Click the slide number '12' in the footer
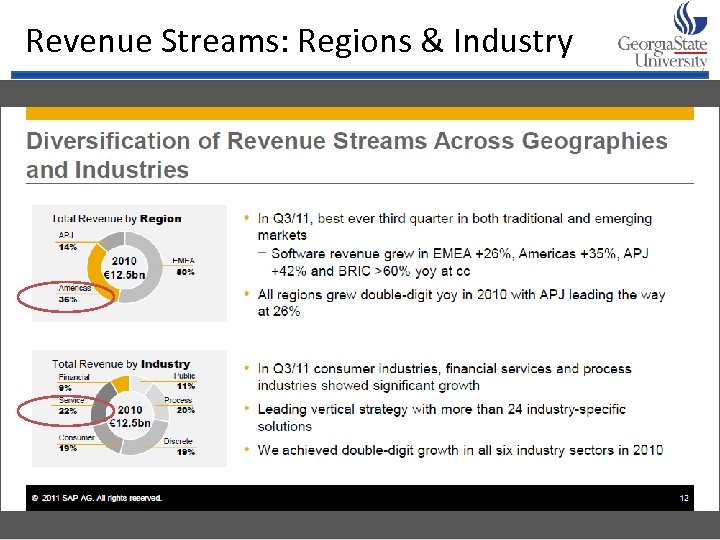The width and height of the screenshot is (720, 540). coord(684,498)
